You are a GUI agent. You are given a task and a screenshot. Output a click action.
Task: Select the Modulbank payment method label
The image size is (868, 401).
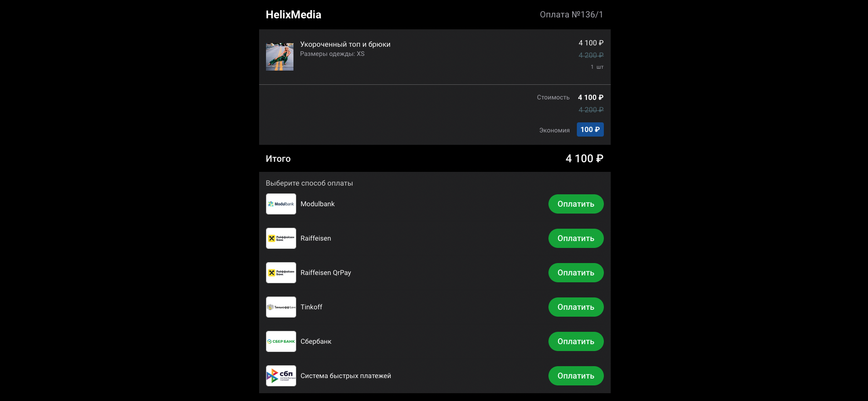(x=317, y=204)
